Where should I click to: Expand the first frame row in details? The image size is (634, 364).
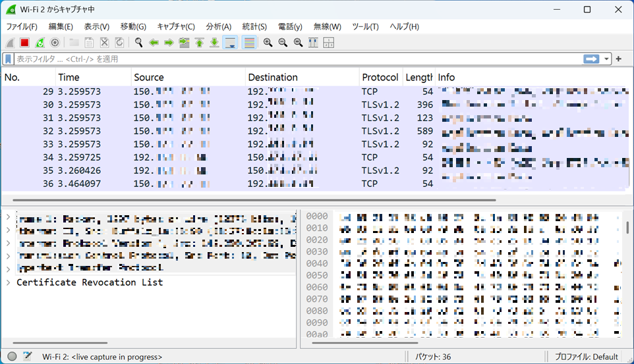click(x=8, y=218)
